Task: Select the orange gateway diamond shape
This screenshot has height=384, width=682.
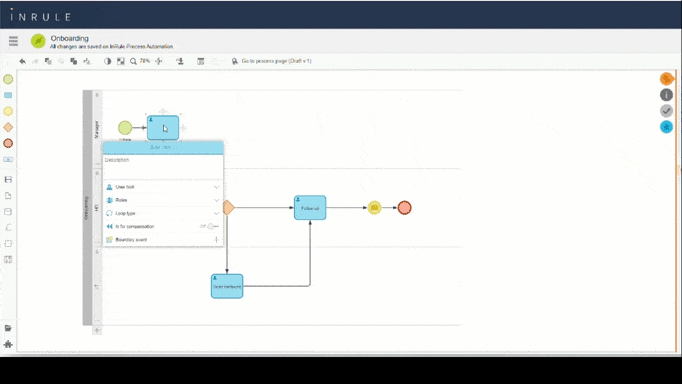Action: [x=8, y=127]
